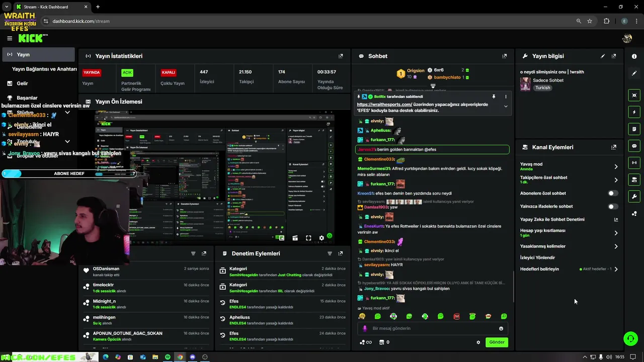Open pinned message three-dot options

506,97
